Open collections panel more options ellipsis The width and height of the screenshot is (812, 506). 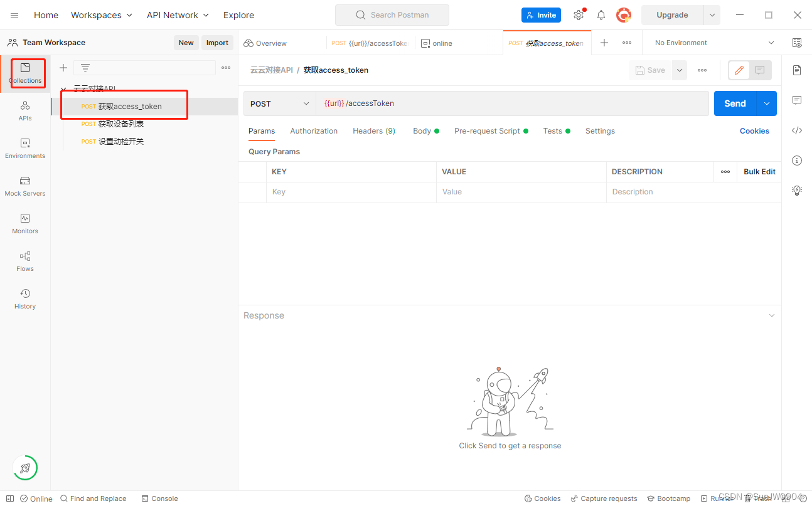pyautogui.click(x=226, y=68)
